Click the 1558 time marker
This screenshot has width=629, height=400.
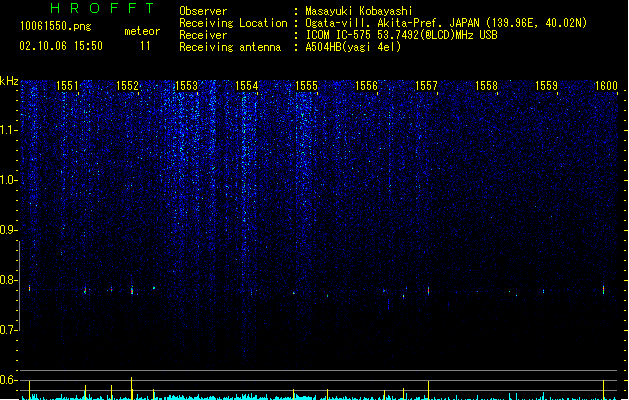tap(486, 86)
